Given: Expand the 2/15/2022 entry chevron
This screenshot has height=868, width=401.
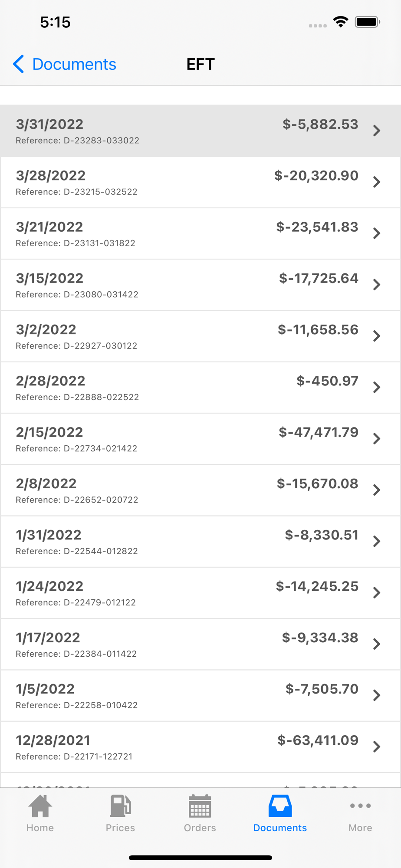Looking at the screenshot, I should coord(377,439).
